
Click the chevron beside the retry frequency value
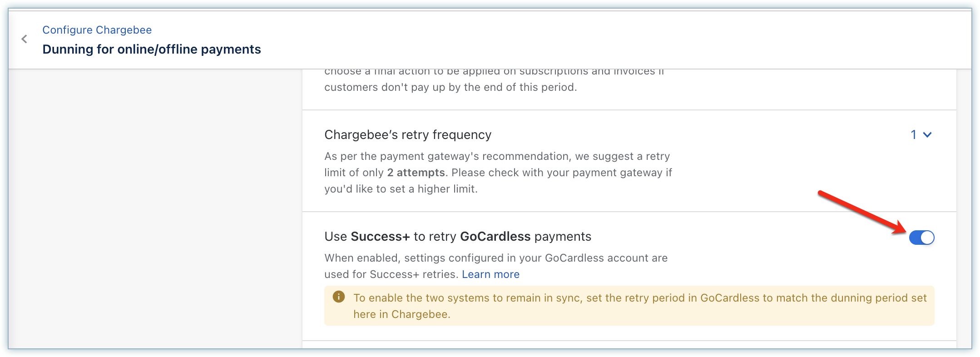click(927, 135)
